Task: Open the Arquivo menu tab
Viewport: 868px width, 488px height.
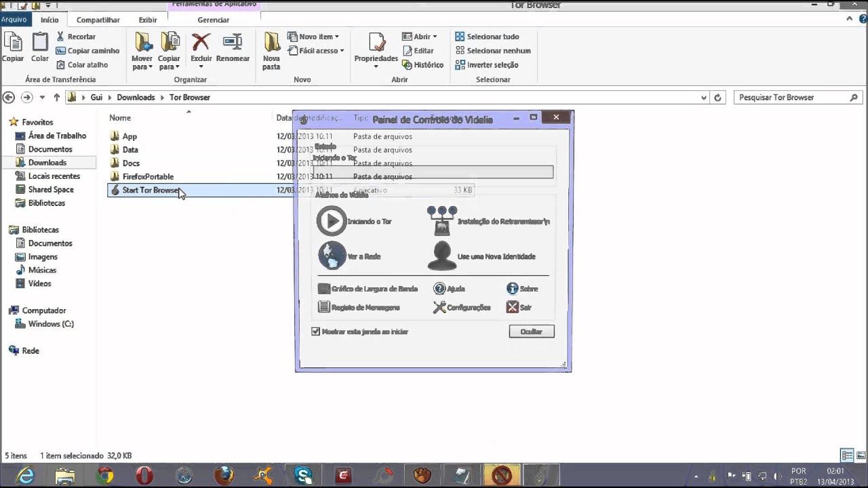Action: tap(14, 20)
